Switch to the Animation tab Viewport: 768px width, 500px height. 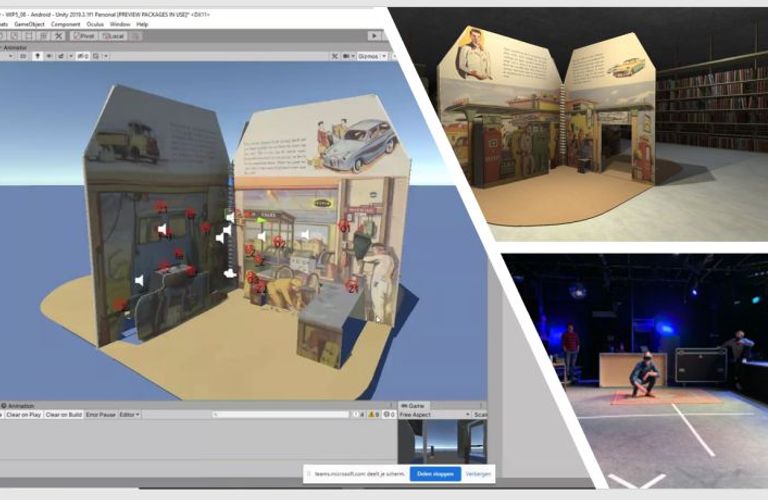point(18,405)
